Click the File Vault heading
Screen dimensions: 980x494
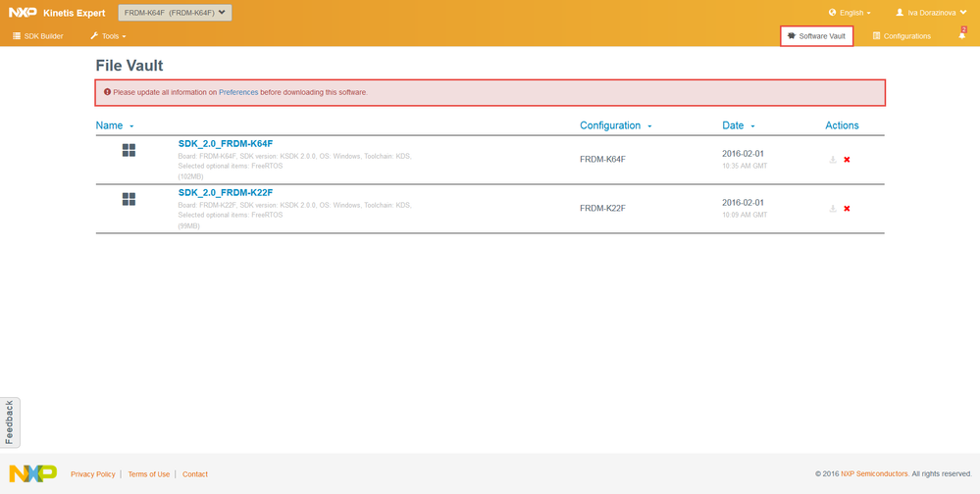[x=129, y=66]
